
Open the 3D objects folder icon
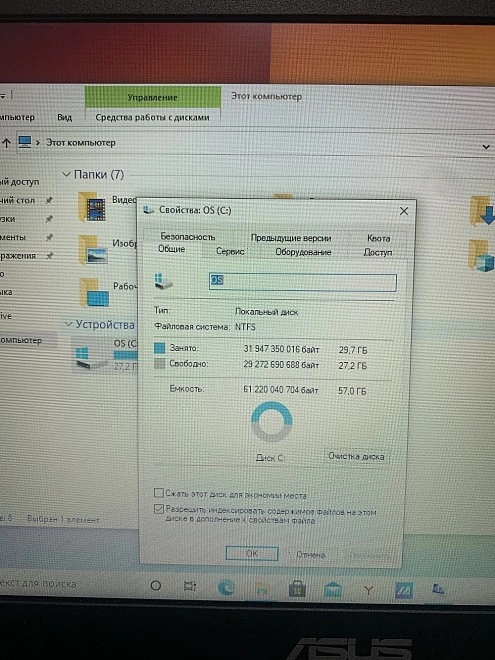[481, 256]
